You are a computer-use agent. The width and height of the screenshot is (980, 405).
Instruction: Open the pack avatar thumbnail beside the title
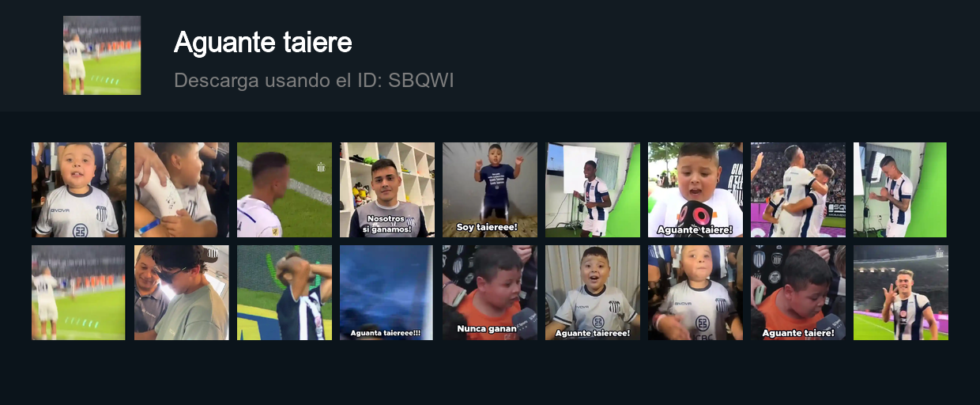[x=102, y=55]
